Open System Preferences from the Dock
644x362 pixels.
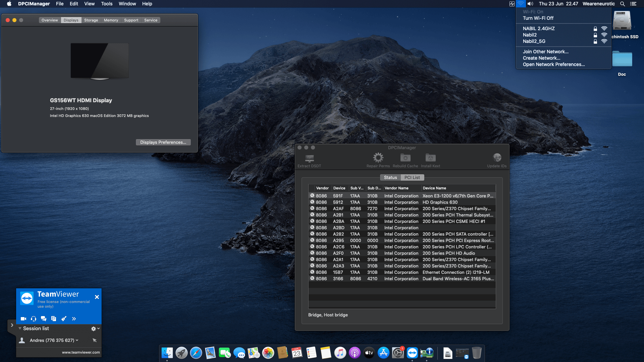(x=398, y=353)
